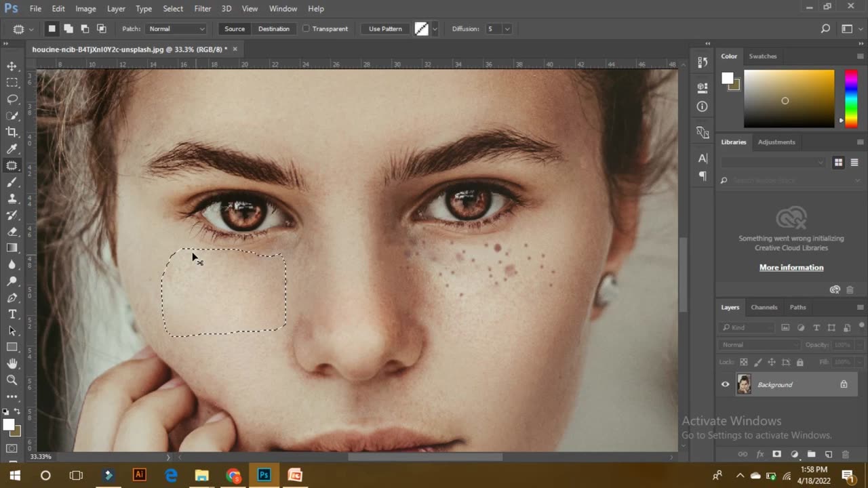Select the Eyedropper tool
The height and width of the screenshot is (488, 868).
(x=12, y=148)
